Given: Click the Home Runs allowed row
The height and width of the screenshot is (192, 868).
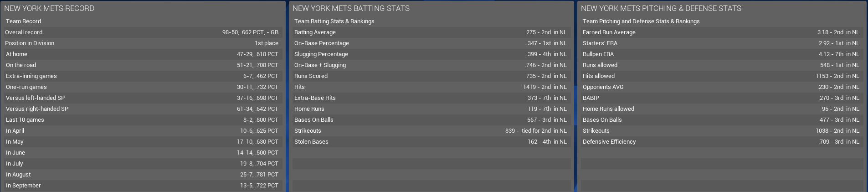Looking at the screenshot, I should click(x=721, y=109).
